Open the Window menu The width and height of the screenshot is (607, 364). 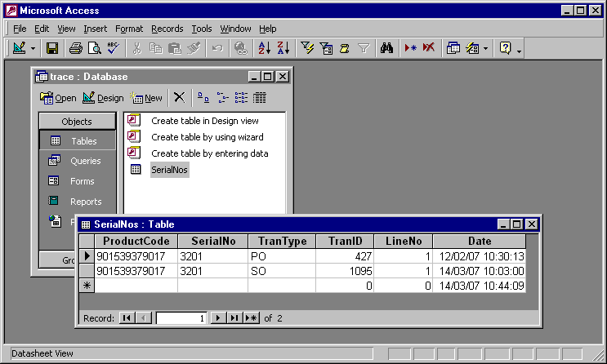[235, 29]
